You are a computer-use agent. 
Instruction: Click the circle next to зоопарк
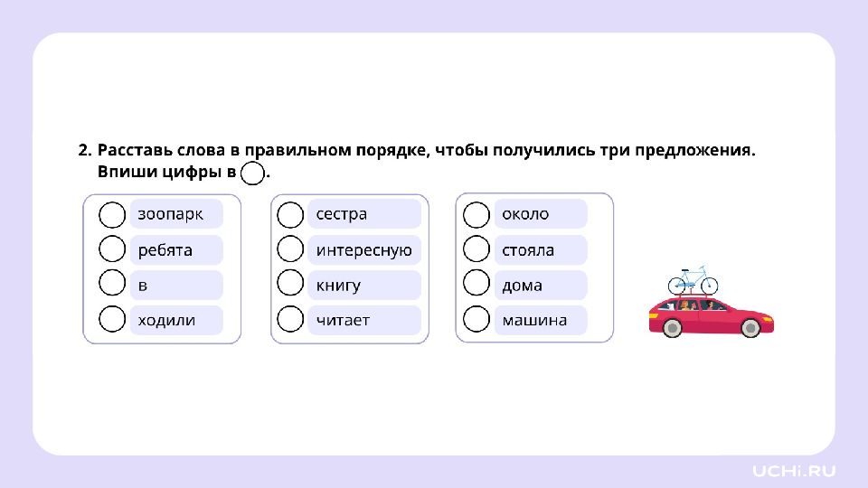[112, 215]
